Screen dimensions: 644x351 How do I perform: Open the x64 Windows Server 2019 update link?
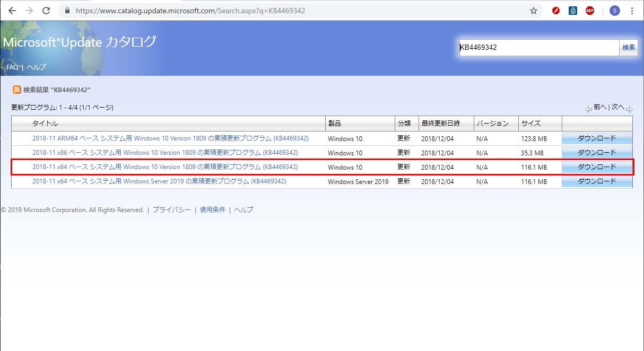159,181
